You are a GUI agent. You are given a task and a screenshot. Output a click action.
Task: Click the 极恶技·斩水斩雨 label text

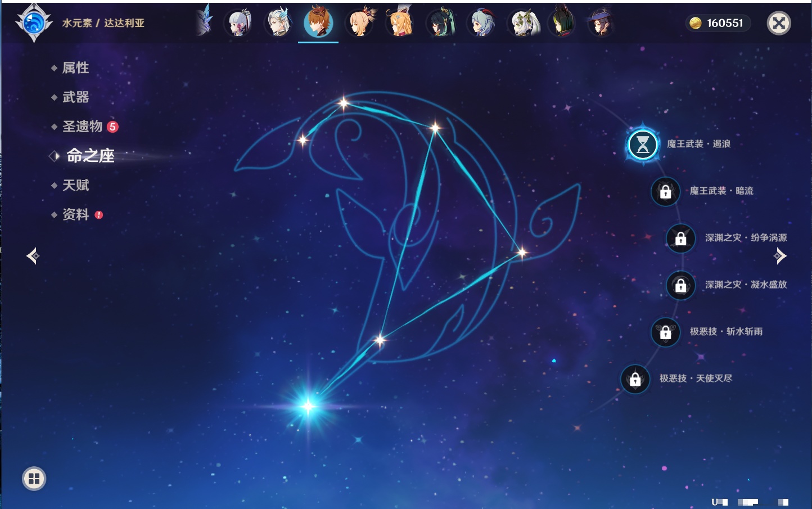(726, 332)
